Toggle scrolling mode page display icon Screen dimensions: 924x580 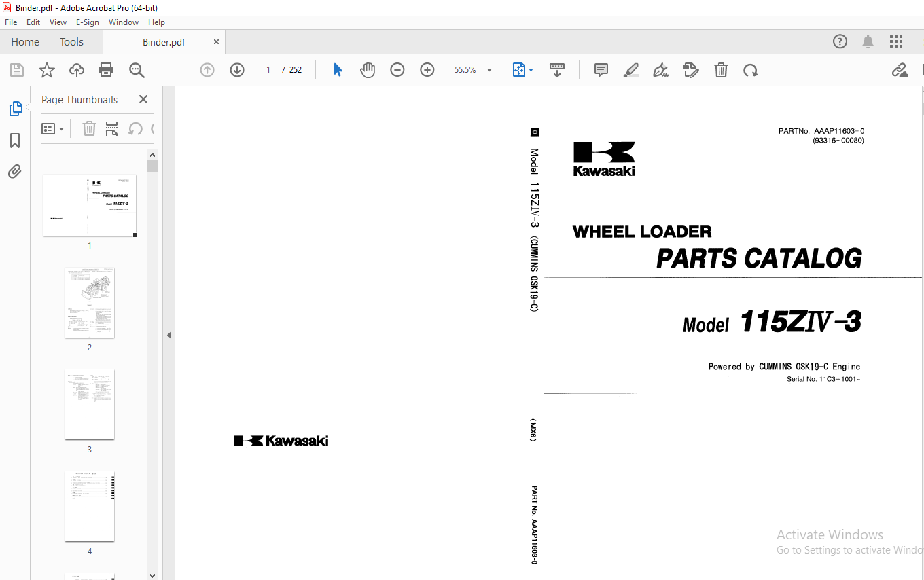[557, 70]
